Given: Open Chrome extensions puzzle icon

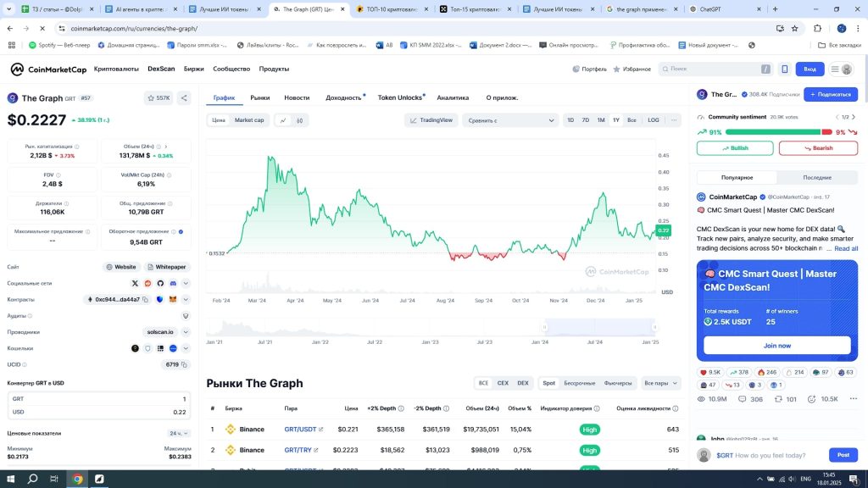Looking at the screenshot, I should [818, 28].
